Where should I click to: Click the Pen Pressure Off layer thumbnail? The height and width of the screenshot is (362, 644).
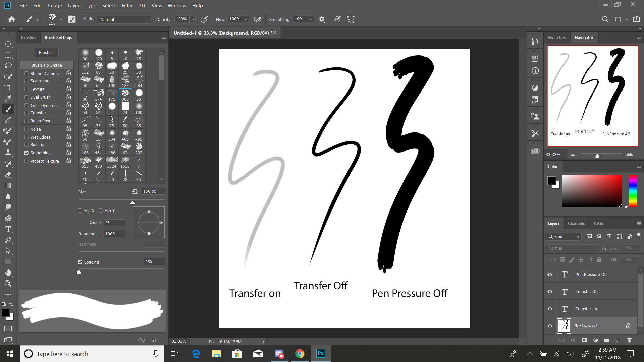565,275
